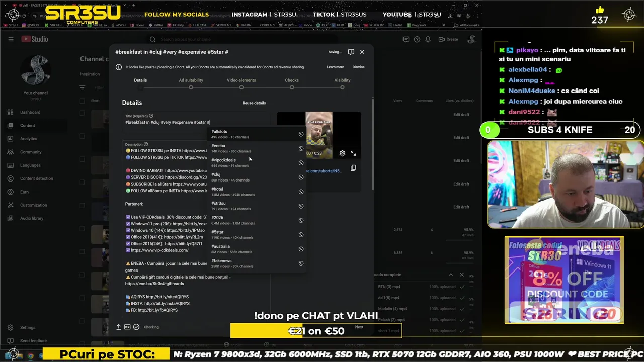Click the YouTube Studio logo
The height and width of the screenshot is (362, 644).
coord(35,39)
